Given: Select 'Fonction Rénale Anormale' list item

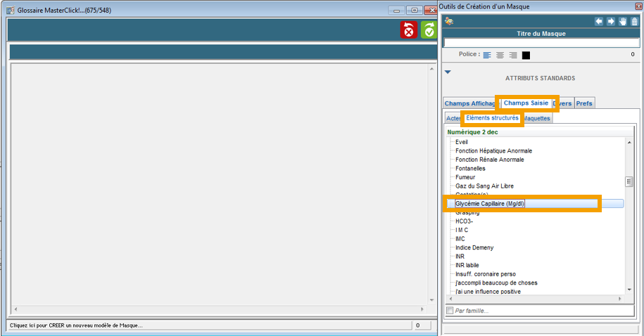Looking at the screenshot, I should (489, 160).
